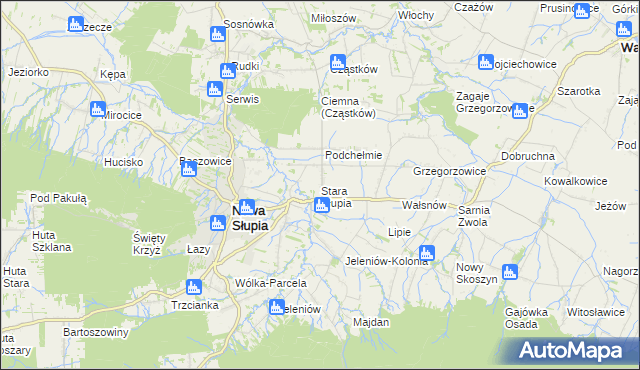Viewport: 640px width, 370px height.
Task: Click the factory icon at Baszowice
Action: pyautogui.click(x=189, y=169)
